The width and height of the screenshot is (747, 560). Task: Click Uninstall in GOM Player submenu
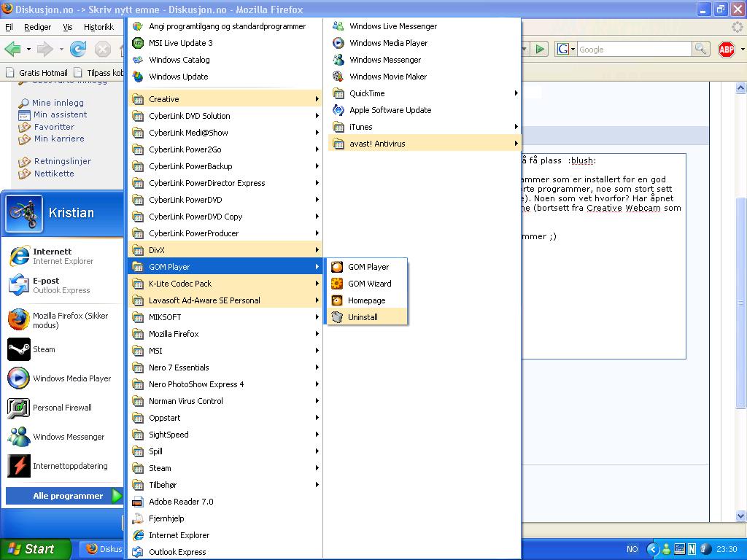(367, 316)
